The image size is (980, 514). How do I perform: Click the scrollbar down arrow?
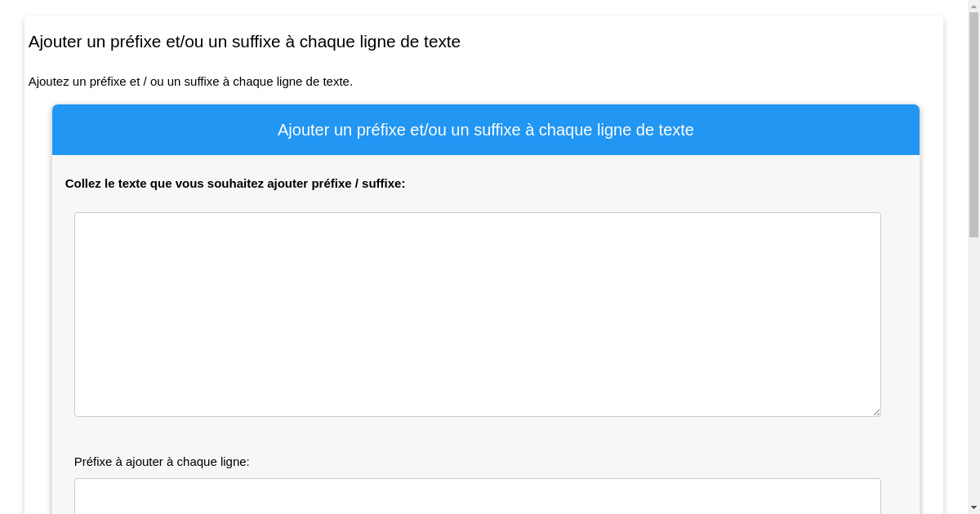974,507
